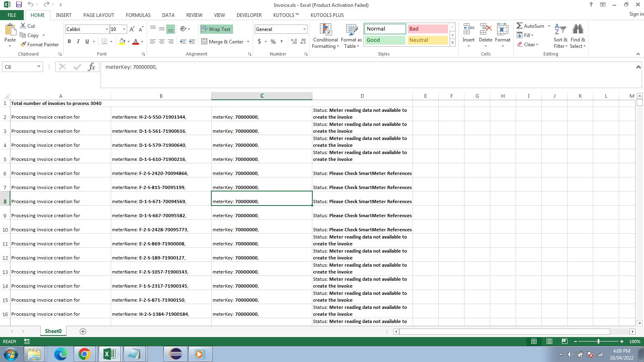Apply the Good cell style

point(385,40)
